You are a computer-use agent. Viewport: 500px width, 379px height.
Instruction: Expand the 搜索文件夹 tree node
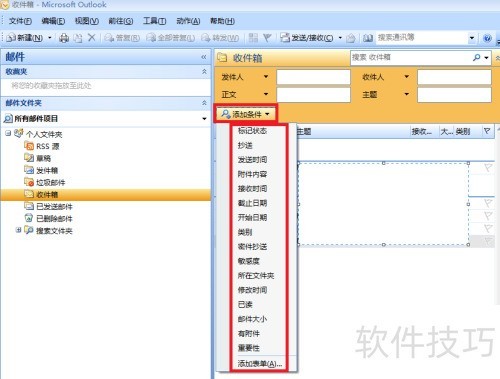[19, 230]
